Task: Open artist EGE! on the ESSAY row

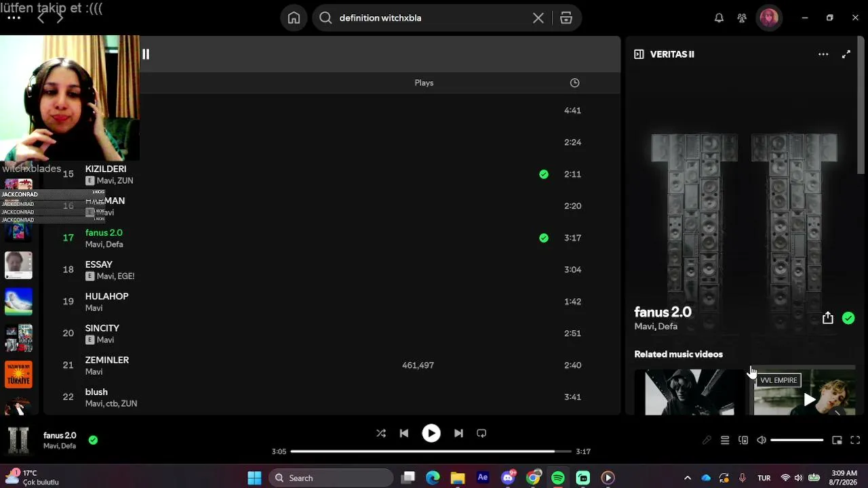Action: (125, 277)
